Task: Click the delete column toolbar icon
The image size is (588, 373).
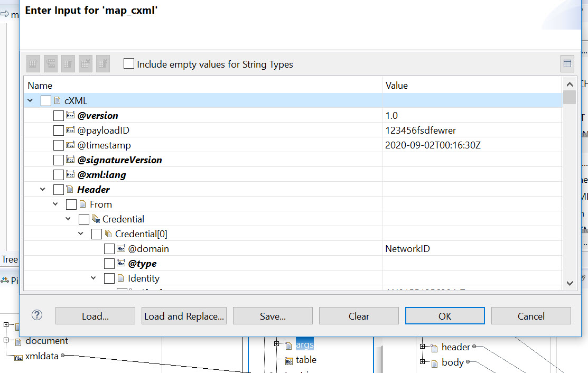Action: pyautogui.click(x=102, y=64)
